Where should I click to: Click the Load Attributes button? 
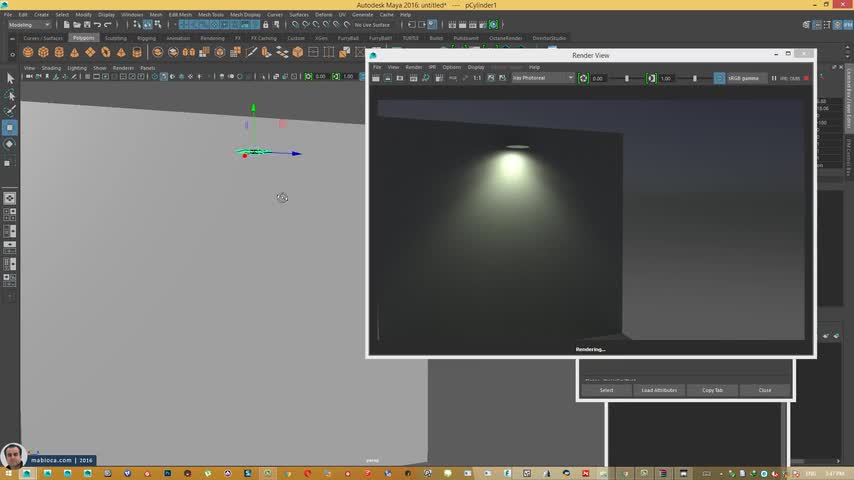pos(659,390)
